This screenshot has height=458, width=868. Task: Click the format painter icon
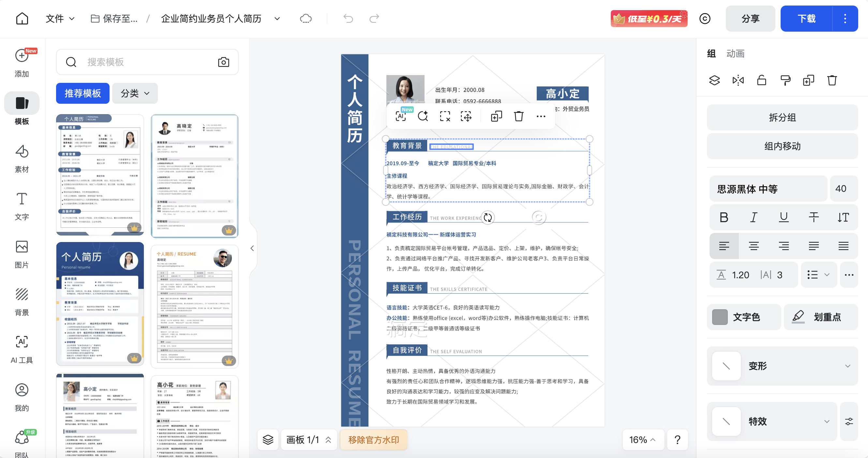point(785,80)
